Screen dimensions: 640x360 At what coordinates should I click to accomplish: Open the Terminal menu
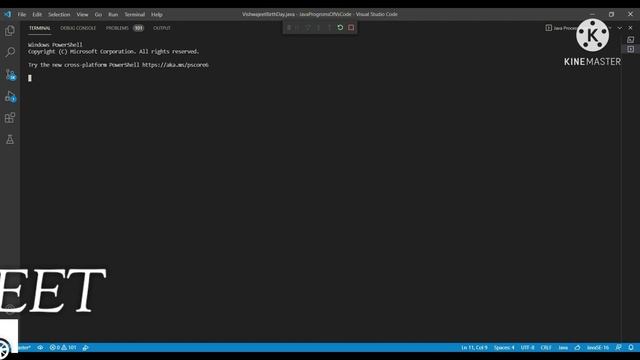pyautogui.click(x=135, y=14)
